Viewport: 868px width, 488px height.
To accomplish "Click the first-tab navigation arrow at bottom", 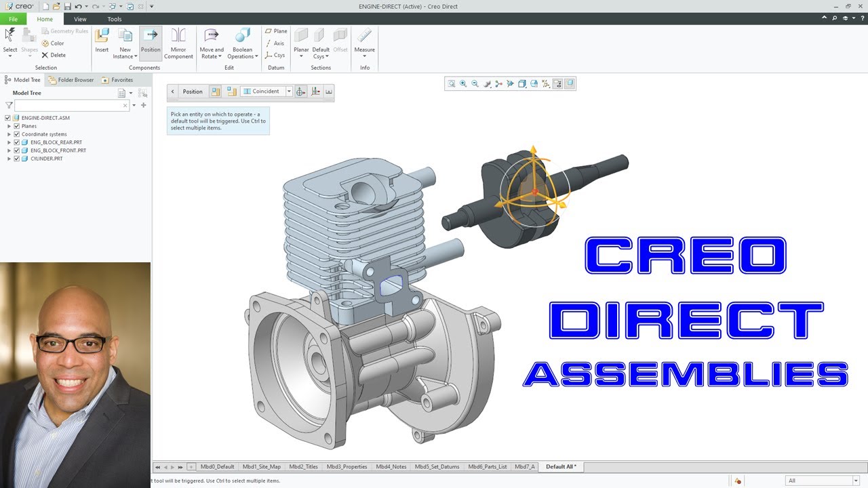I will click(x=157, y=467).
